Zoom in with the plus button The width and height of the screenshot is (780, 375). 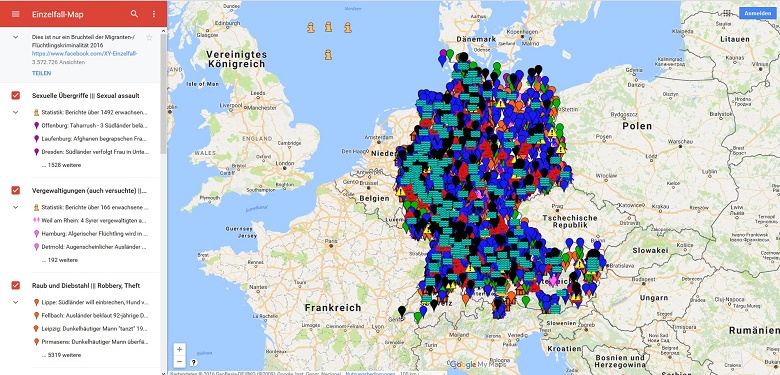coord(180,349)
